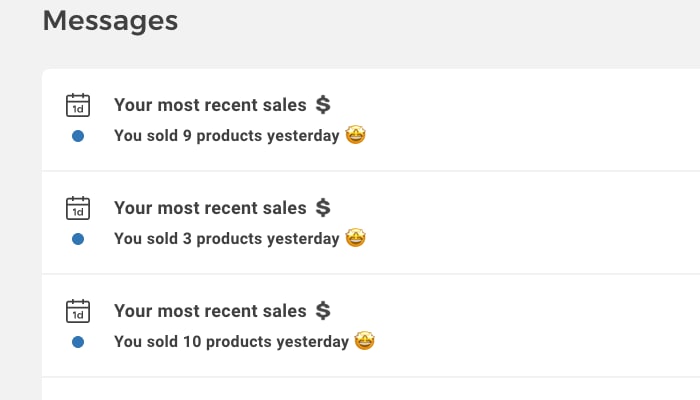This screenshot has height=400, width=700.
Task: Open the "You sold 9 products yesterday" message
Action: tap(226, 136)
